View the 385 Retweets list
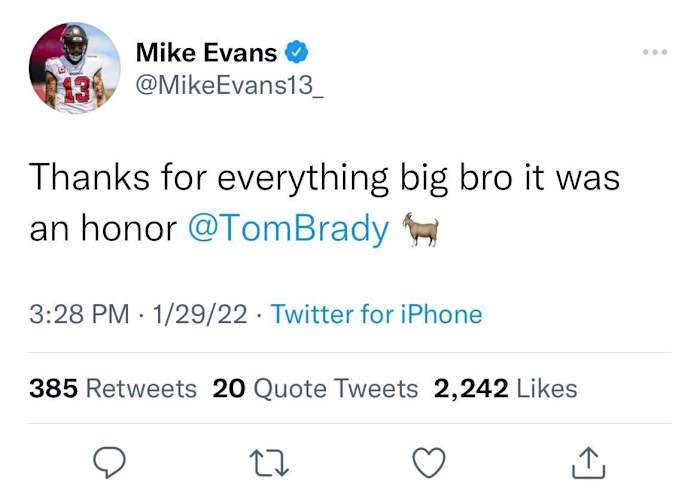Viewport: 700px width, 495px height. click(113, 388)
